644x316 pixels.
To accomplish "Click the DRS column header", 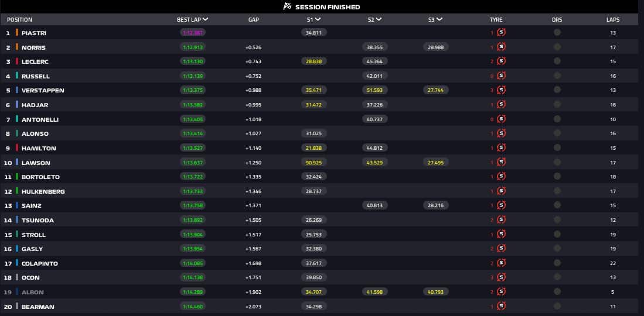I will [x=557, y=20].
